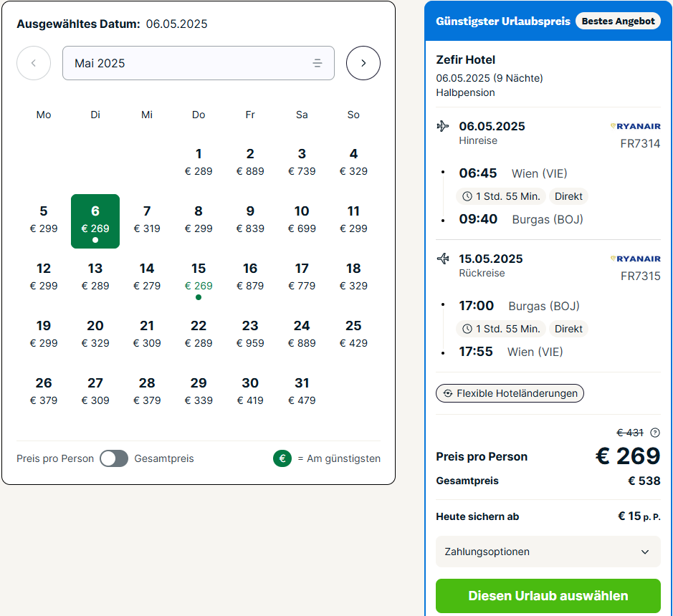Click the Flexible Hoteländerungen pill
Screen dimensions: 673x616
(x=510, y=393)
